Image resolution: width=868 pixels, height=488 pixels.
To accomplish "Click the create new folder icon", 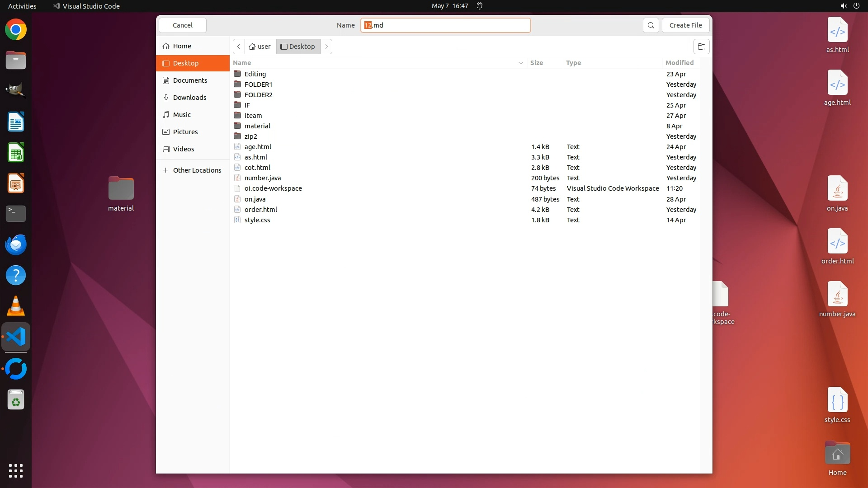I will click(701, 47).
